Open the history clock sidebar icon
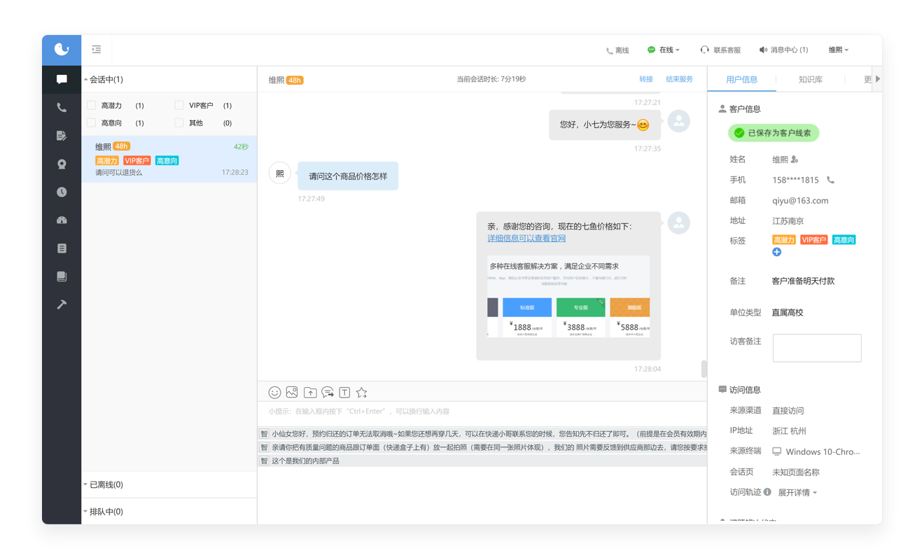The height and width of the screenshot is (560, 924). [x=62, y=192]
